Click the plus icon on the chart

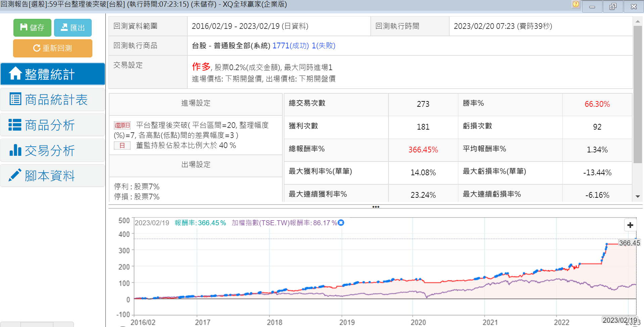(x=630, y=225)
